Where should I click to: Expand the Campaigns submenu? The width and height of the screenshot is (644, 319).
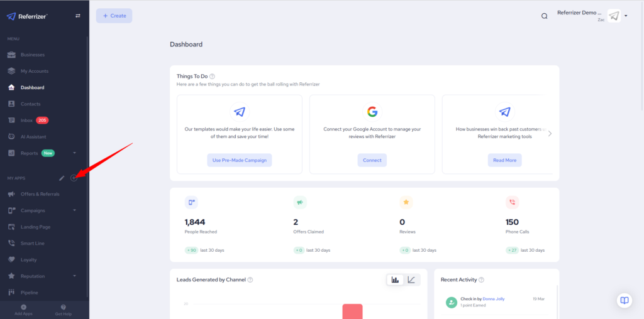point(74,210)
